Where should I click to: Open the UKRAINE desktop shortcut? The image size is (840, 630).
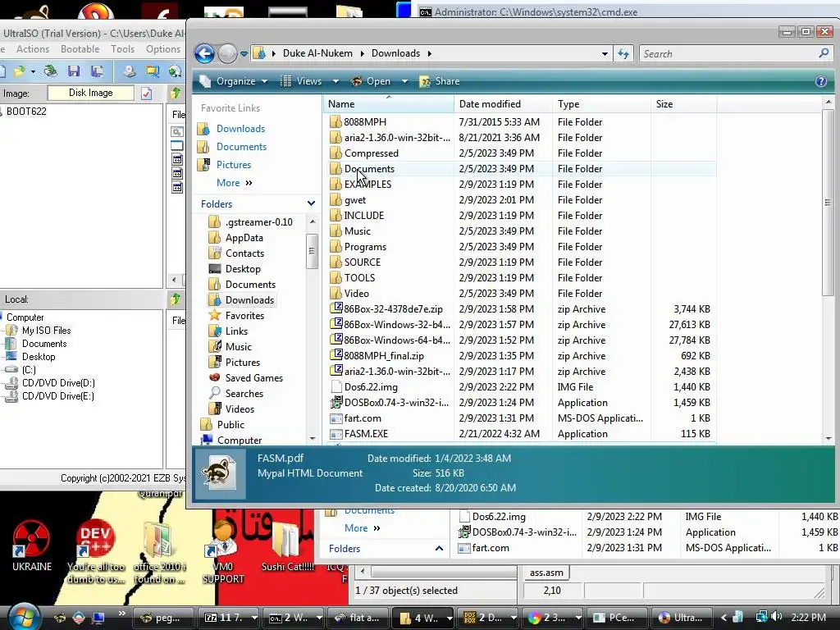coord(32,546)
